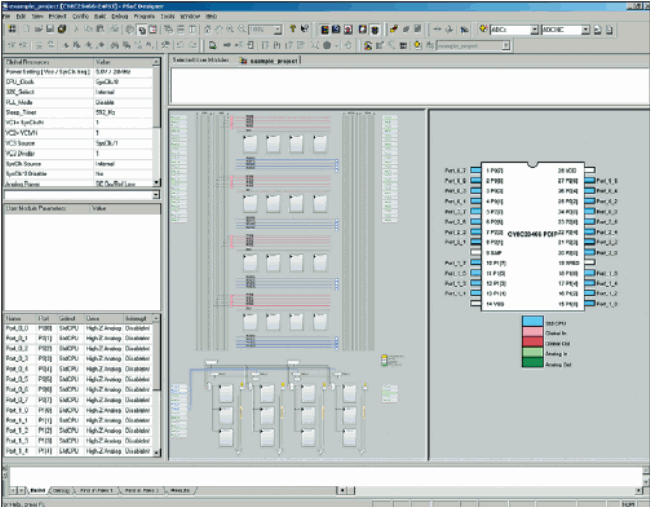The height and width of the screenshot is (507, 650).
Task: Click the Analog Out dark green swatch
Action: point(532,363)
